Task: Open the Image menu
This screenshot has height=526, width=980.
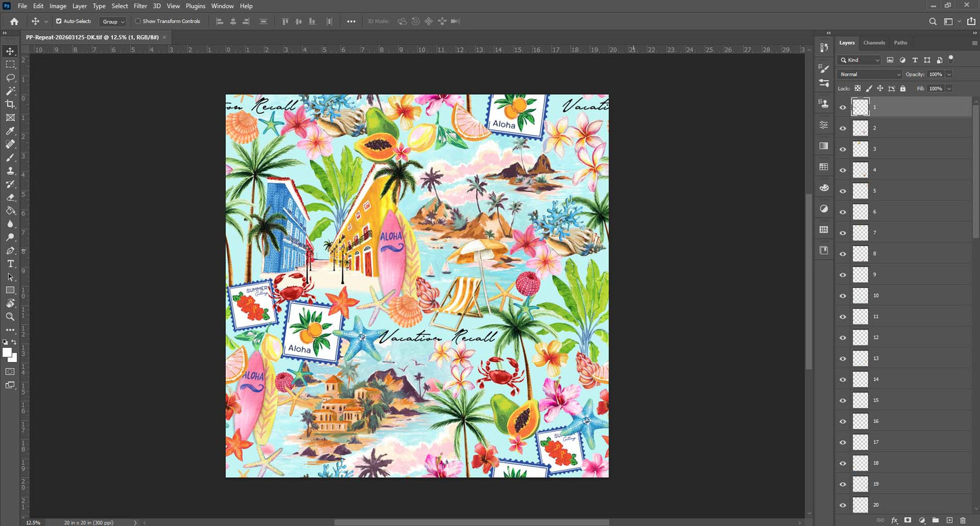Action: coord(58,6)
